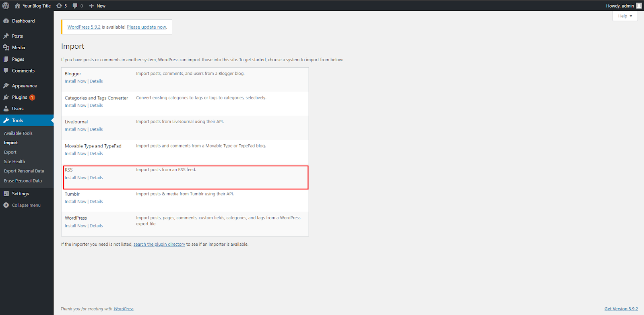Viewport: 644px width, 315px height.
Task: Click the Settings sliders icon
Action: click(6, 194)
